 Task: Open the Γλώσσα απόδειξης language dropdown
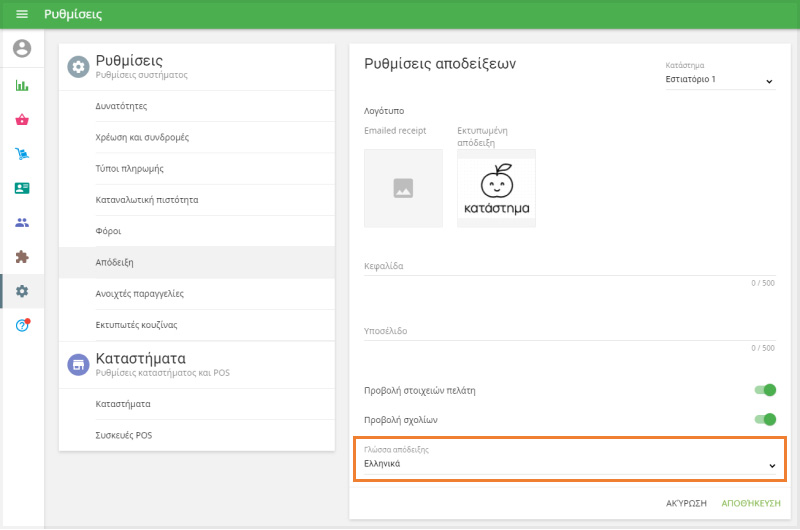pyautogui.click(x=567, y=464)
